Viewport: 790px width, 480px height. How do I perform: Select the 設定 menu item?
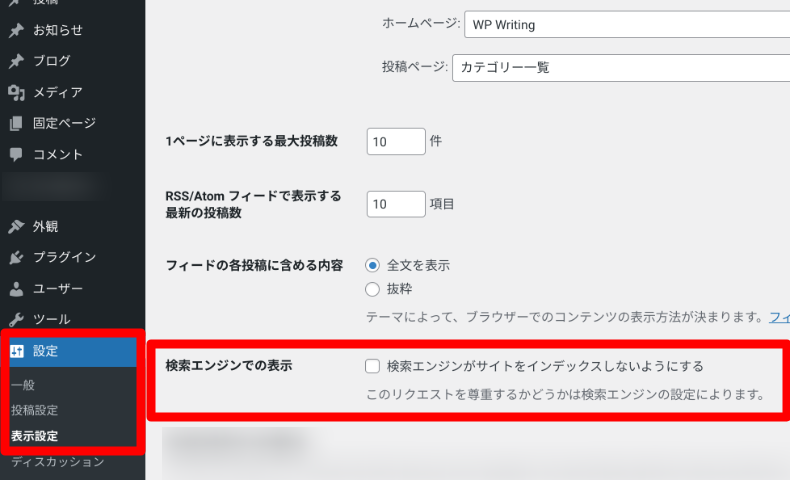[x=73, y=351]
